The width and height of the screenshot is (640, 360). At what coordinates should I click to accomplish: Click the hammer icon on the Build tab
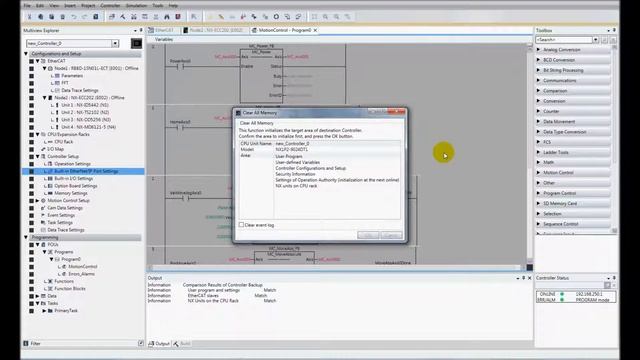coord(176,344)
